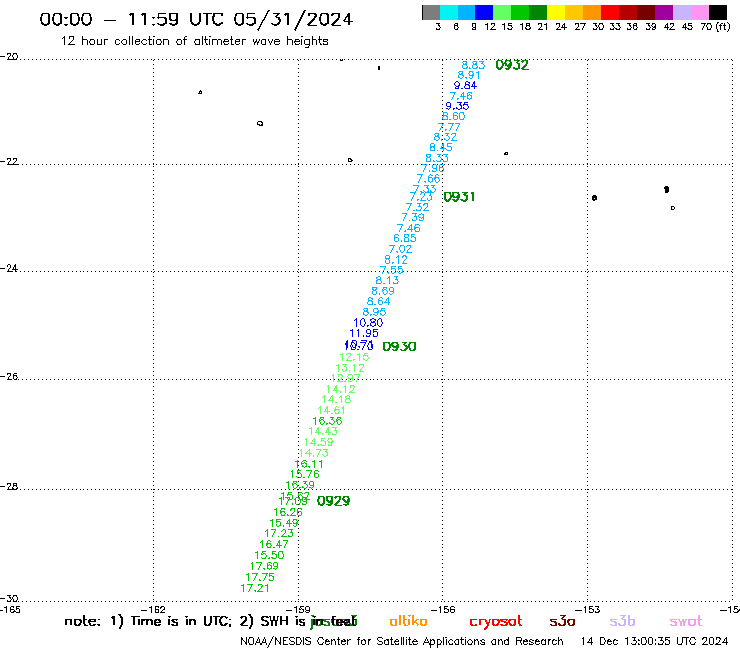Click the 14.73 wave height value
740x650 pixels.
tap(314, 453)
